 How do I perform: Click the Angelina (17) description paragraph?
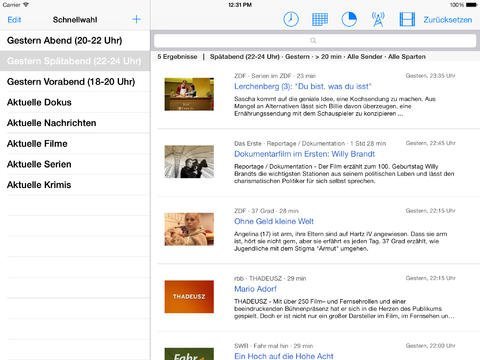340,241
